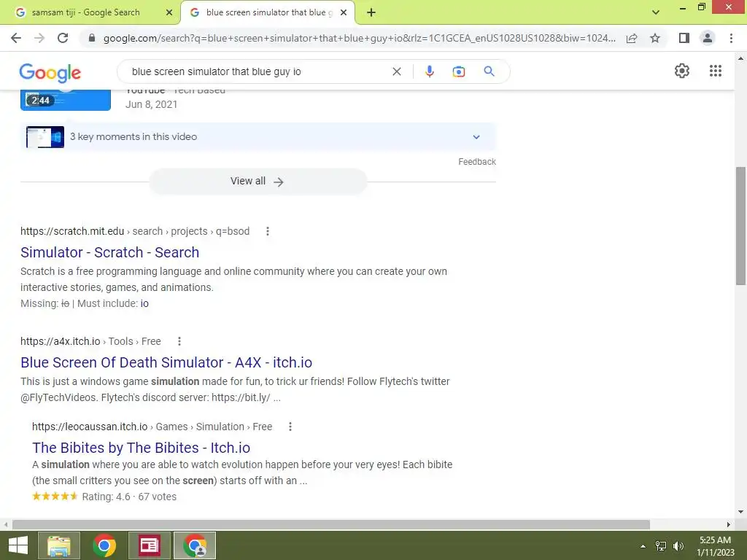Submit search with magnifier icon

[489, 71]
